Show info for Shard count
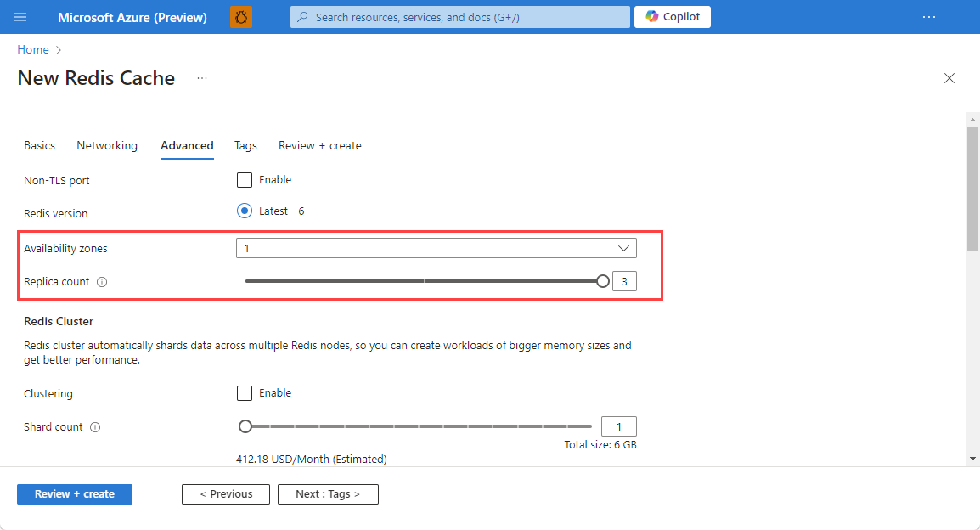Image resolution: width=980 pixels, height=530 pixels. tap(95, 427)
